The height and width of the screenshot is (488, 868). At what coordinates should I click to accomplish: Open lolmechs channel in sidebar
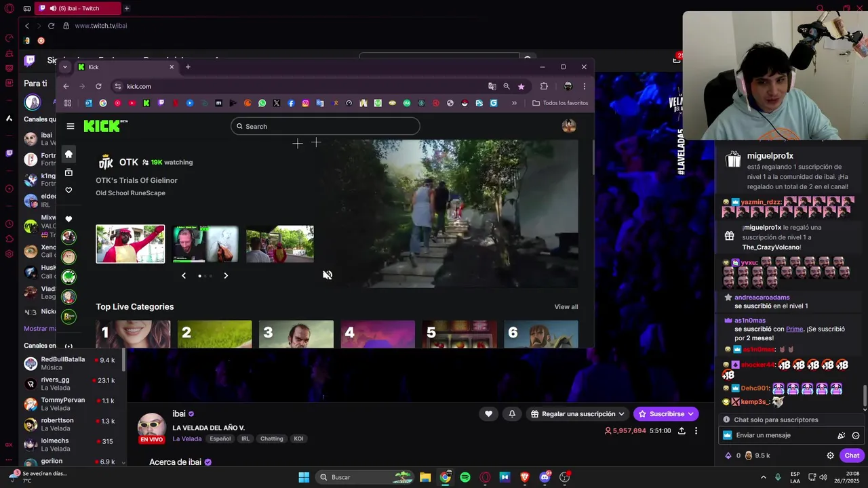click(x=73, y=445)
